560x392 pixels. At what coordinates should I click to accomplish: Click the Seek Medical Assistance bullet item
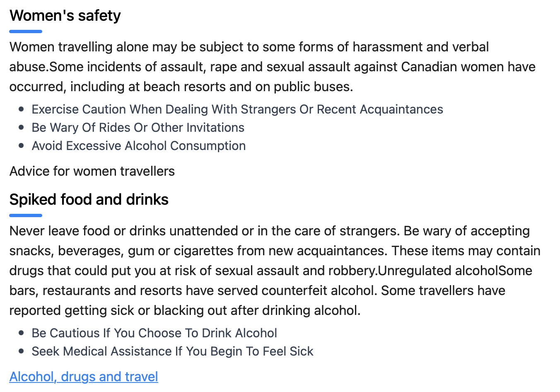click(172, 351)
